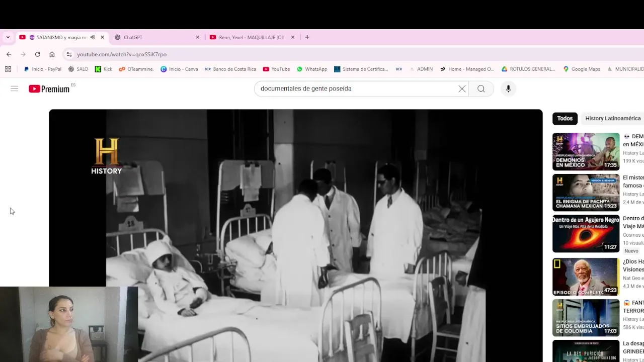The image size is (644, 362).
Task: Close the SATANISMO y magia tab
Action: pyautogui.click(x=102, y=37)
